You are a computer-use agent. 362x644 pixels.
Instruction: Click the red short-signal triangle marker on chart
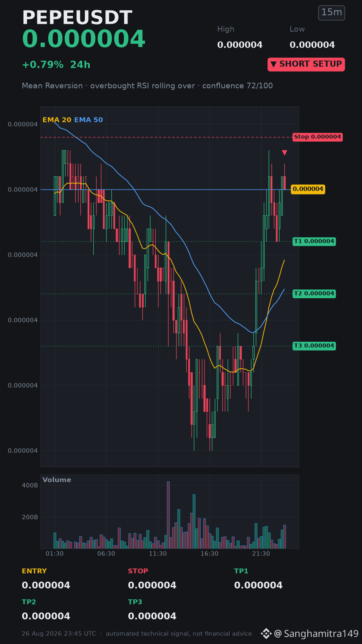[284, 153]
